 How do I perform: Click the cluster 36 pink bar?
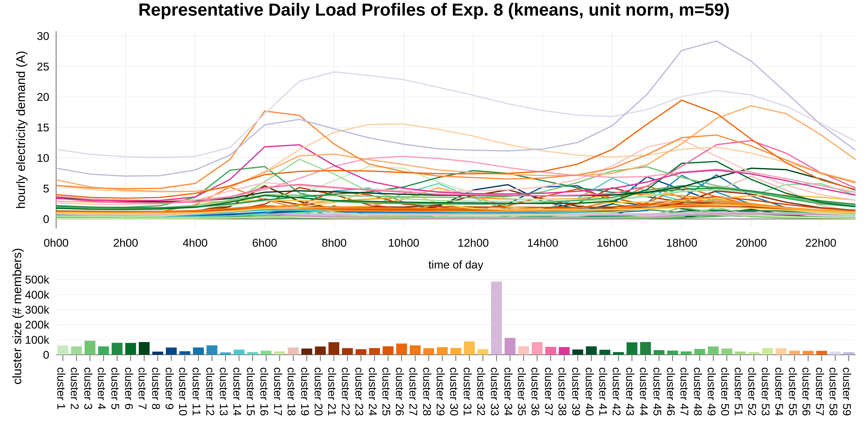click(x=537, y=348)
